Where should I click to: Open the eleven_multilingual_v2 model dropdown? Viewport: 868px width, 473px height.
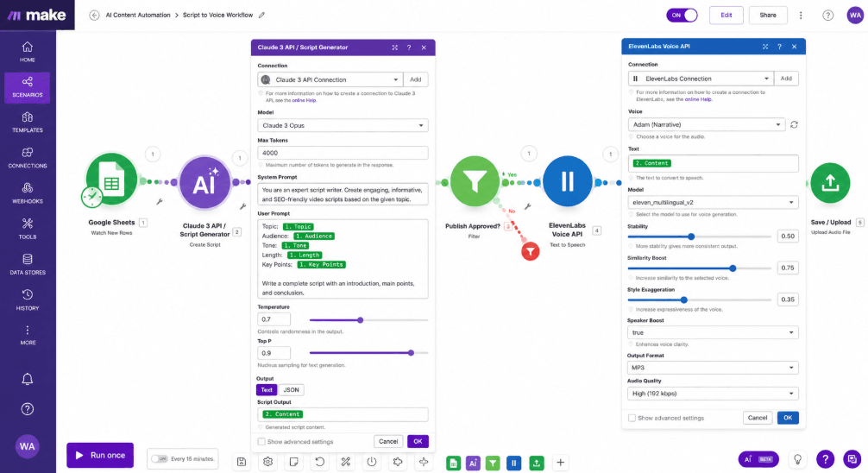tap(713, 202)
